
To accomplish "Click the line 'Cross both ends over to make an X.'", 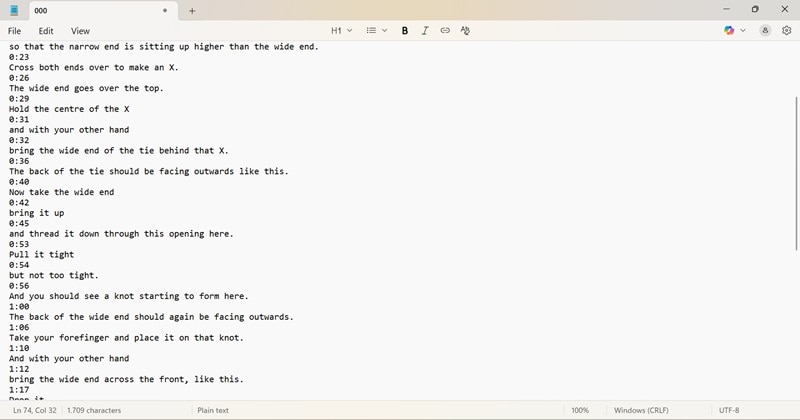I will (x=94, y=67).
